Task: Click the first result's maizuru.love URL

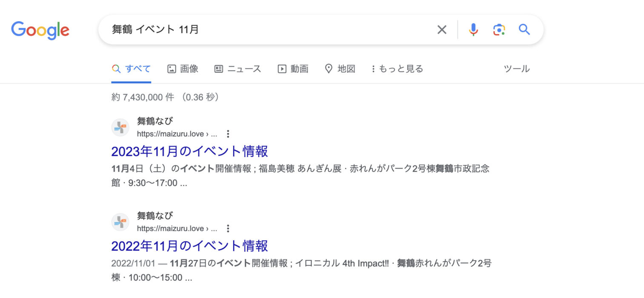Action: [x=170, y=134]
